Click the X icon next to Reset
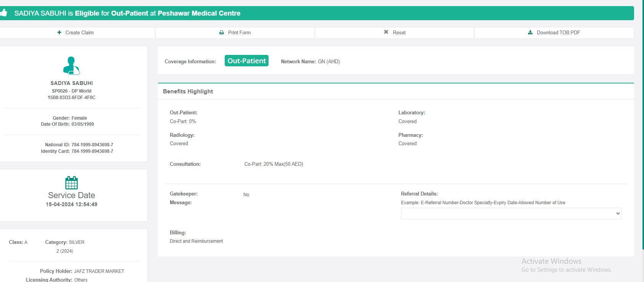 [386, 32]
